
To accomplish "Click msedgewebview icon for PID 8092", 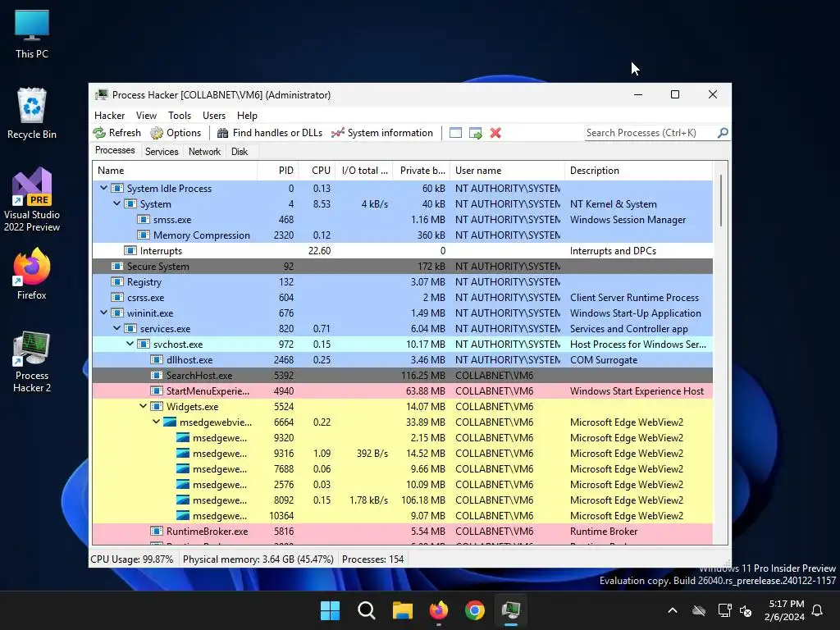I will (183, 500).
